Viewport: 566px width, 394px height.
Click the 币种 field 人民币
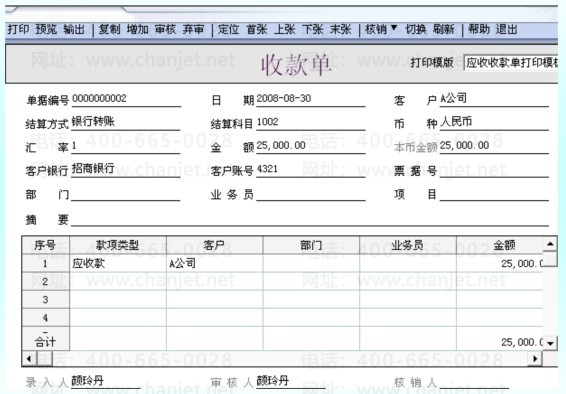point(494,123)
